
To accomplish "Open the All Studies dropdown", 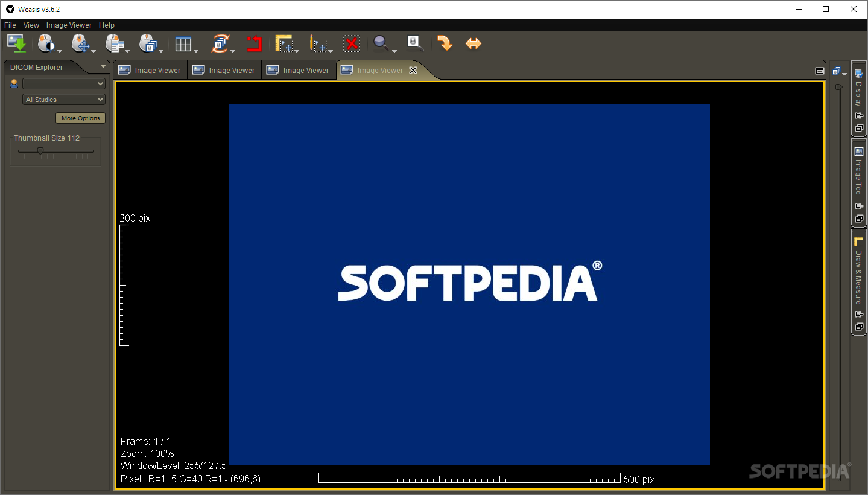I will point(64,100).
